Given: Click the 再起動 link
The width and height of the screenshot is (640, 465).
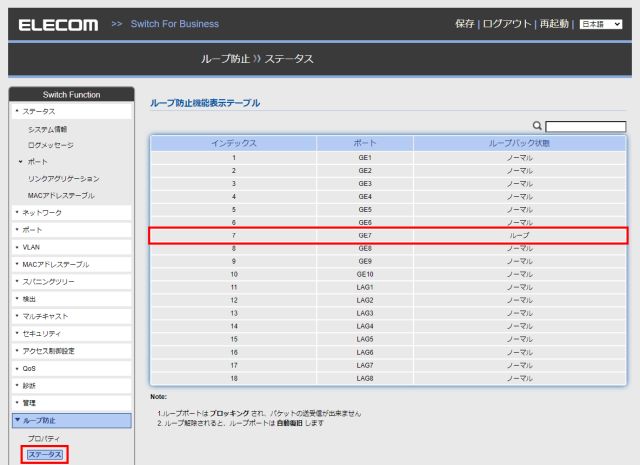Looking at the screenshot, I should tap(556, 23).
